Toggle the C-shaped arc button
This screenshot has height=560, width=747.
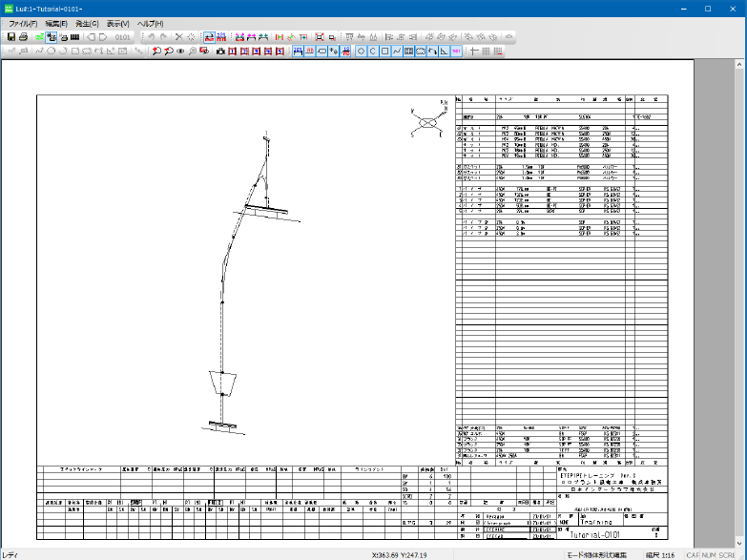pyautogui.click(x=373, y=51)
